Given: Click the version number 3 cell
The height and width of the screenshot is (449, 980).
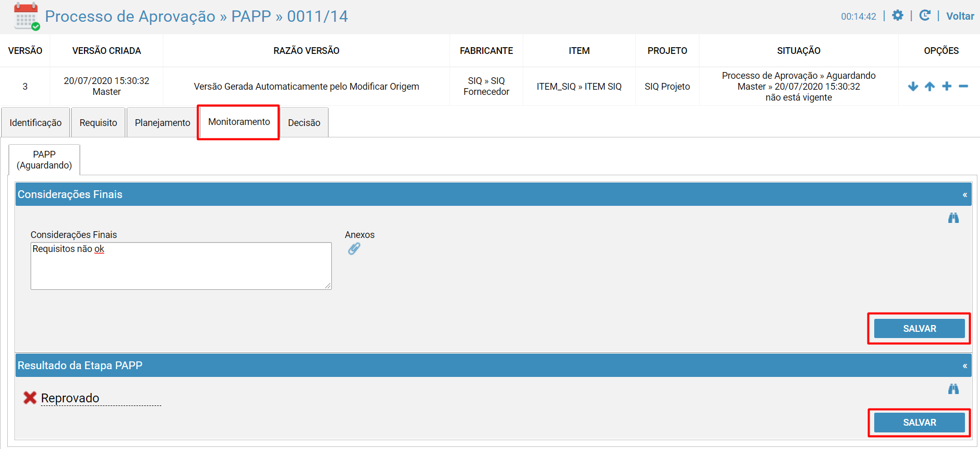Looking at the screenshot, I should click(25, 87).
